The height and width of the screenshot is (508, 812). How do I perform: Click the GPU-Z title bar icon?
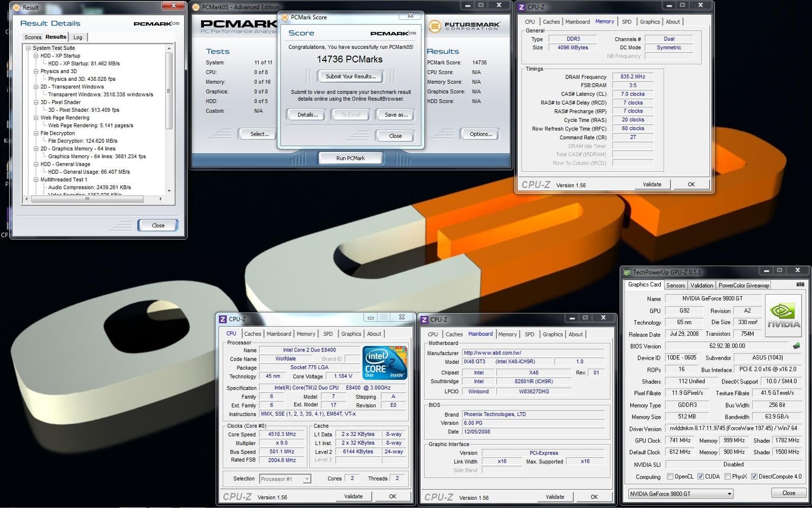coord(627,272)
